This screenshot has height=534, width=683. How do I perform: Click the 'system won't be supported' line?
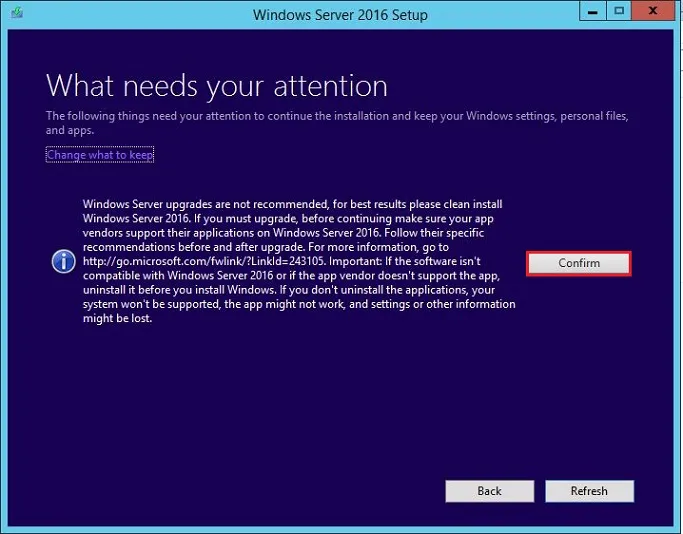[x=299, y=304]
